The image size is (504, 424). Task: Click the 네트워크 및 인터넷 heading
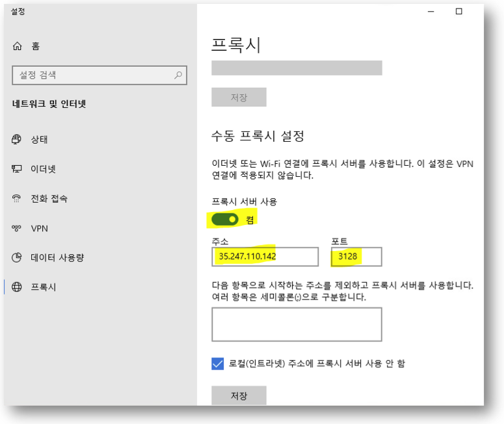pyautogui.click(x=49, y=104)
